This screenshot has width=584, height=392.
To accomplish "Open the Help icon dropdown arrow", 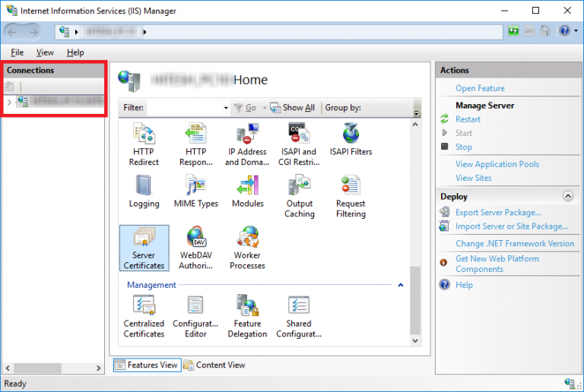I will (x=576, y=31).
